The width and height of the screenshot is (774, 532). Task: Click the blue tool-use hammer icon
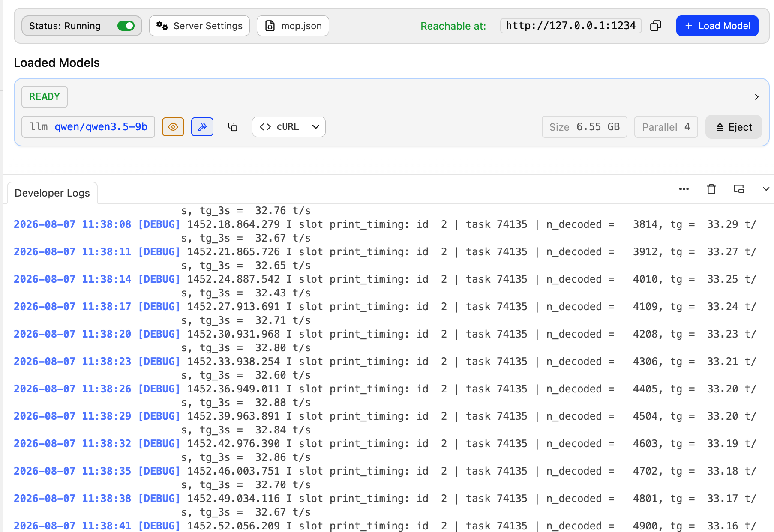coord(202,127)
